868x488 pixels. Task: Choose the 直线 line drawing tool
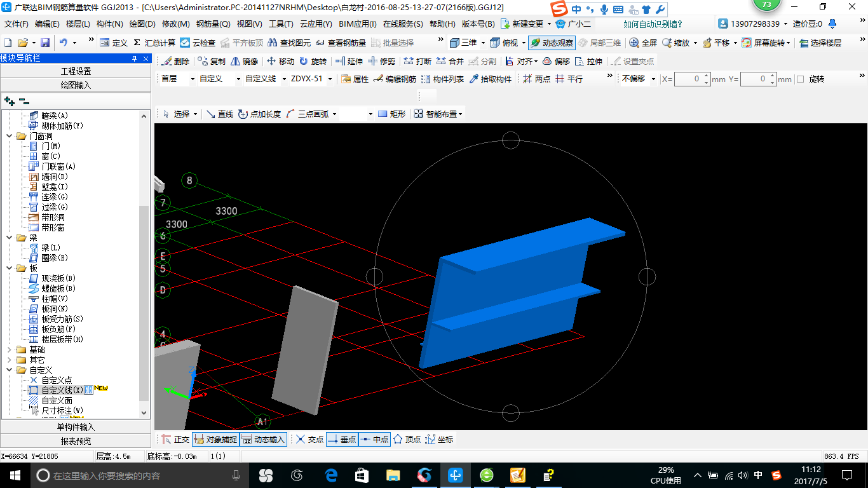(x=219, y=114)
